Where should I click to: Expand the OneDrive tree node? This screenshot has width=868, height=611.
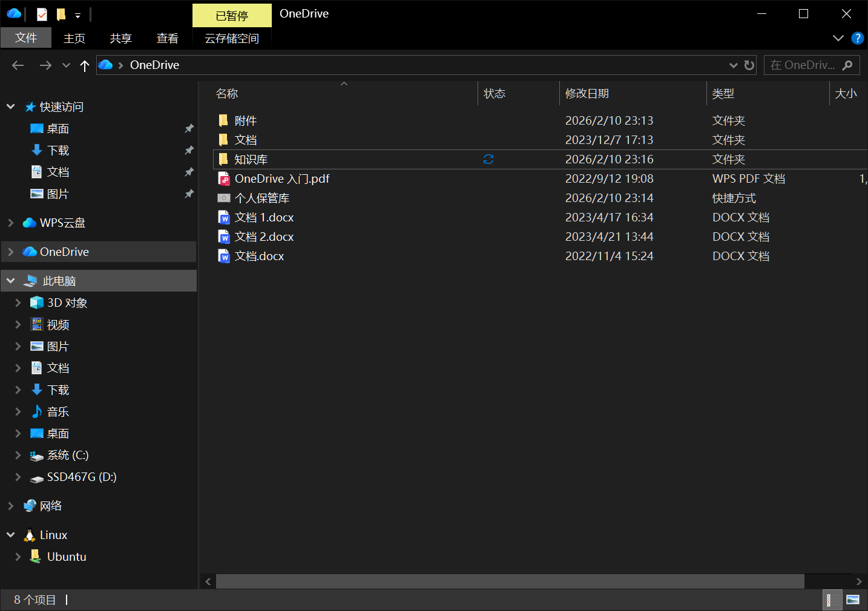(x=10, y=252)
